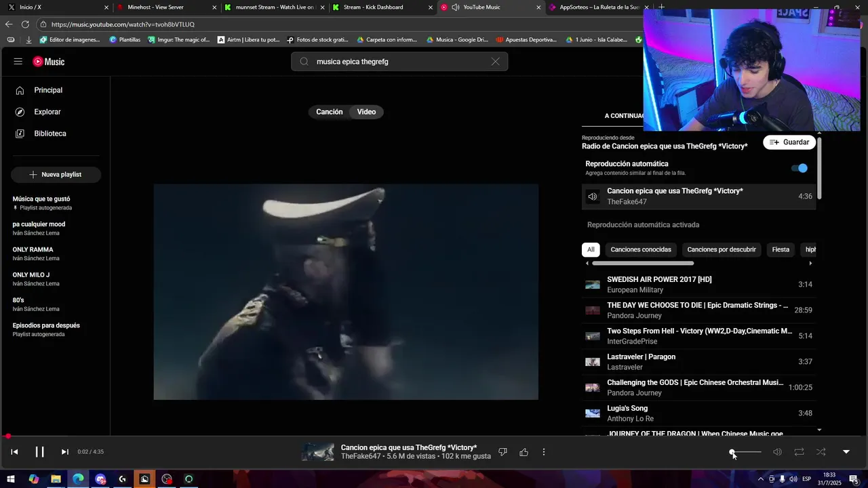Toggle repeat mode

coord(799,452)
